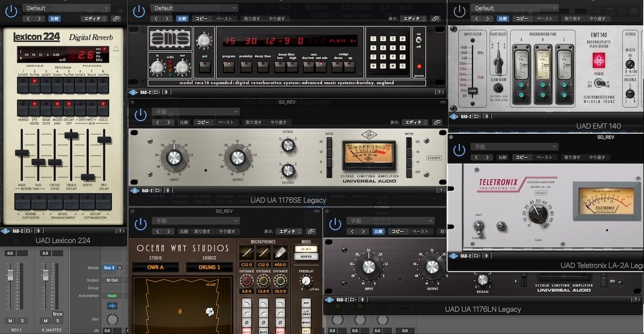Open the OWR A studio selector in Ocean Way

(155, 267)
